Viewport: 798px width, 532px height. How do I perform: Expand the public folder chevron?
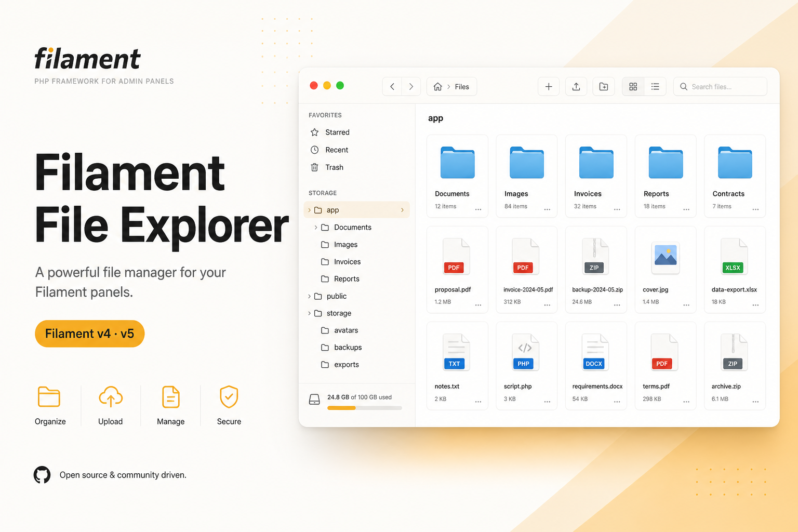tap(310, 296)
